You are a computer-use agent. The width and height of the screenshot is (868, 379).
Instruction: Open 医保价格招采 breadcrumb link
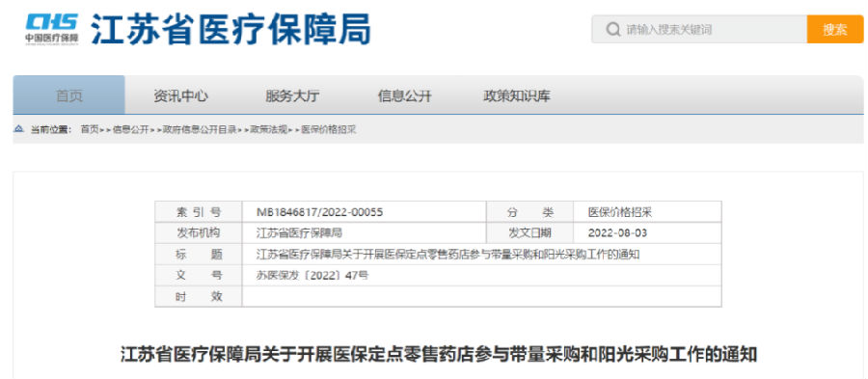pyautogui.click(x=328, y=129)
